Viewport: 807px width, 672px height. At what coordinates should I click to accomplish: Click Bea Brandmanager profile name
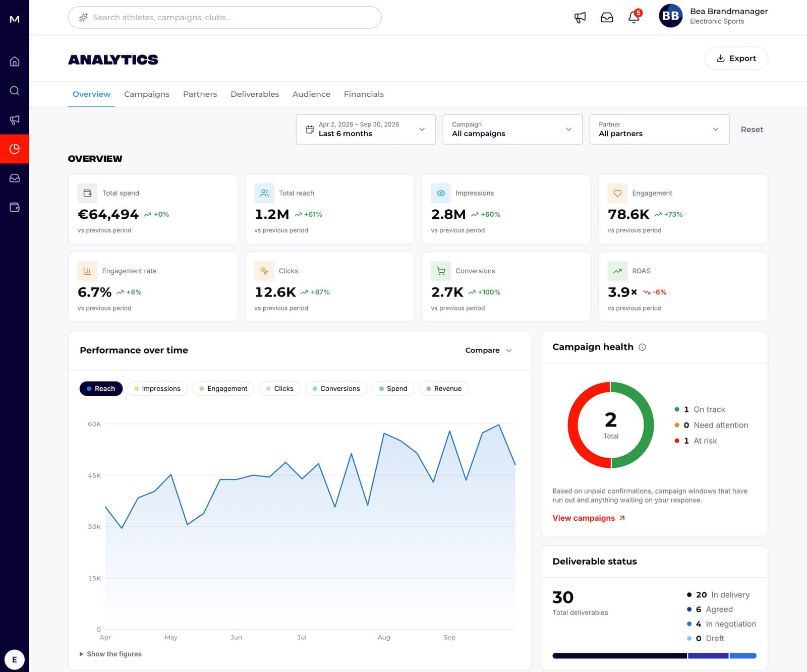point(729,11)
